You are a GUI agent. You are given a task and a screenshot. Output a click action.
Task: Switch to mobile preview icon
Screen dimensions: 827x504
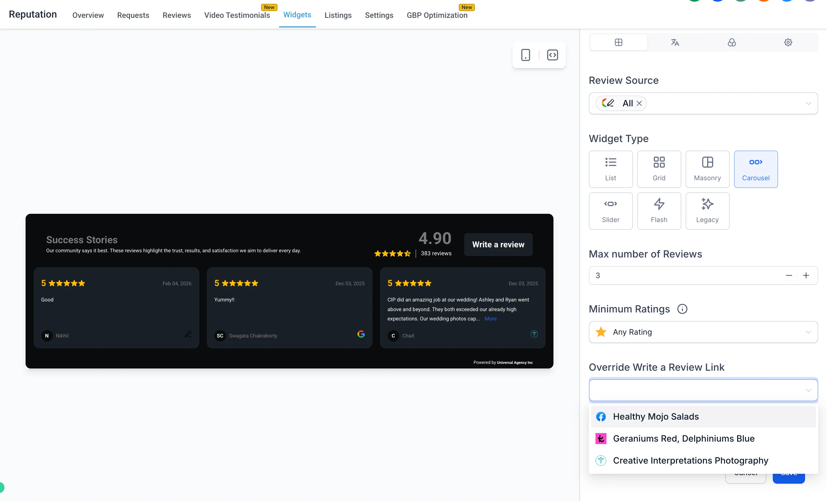tap(525, 55)
